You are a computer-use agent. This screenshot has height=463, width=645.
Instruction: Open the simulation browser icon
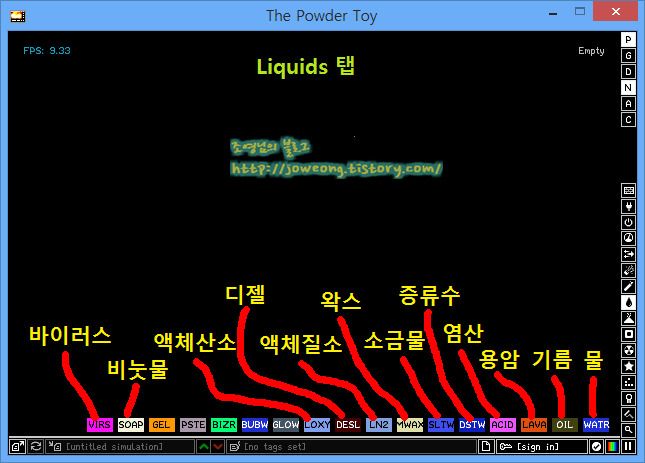point(17,446)
